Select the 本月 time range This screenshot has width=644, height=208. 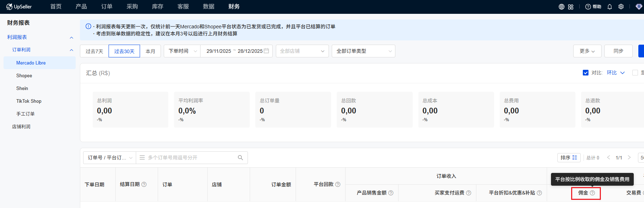tap(150, 51)
